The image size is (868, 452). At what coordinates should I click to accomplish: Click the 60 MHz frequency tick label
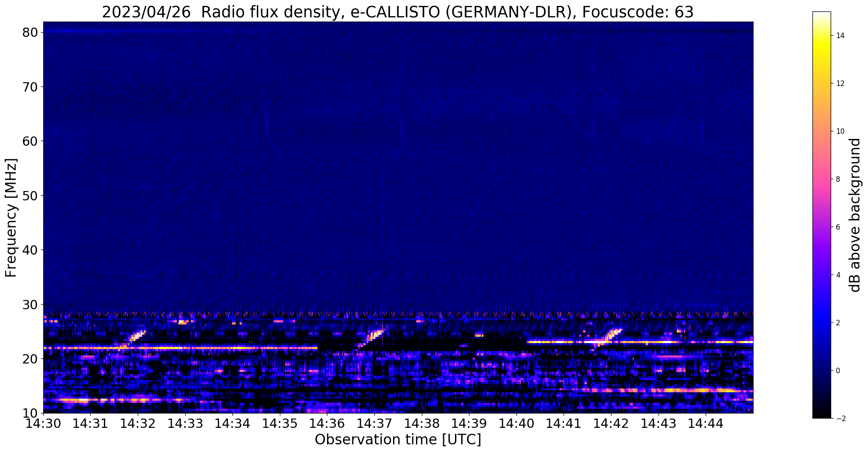(30, 141)
